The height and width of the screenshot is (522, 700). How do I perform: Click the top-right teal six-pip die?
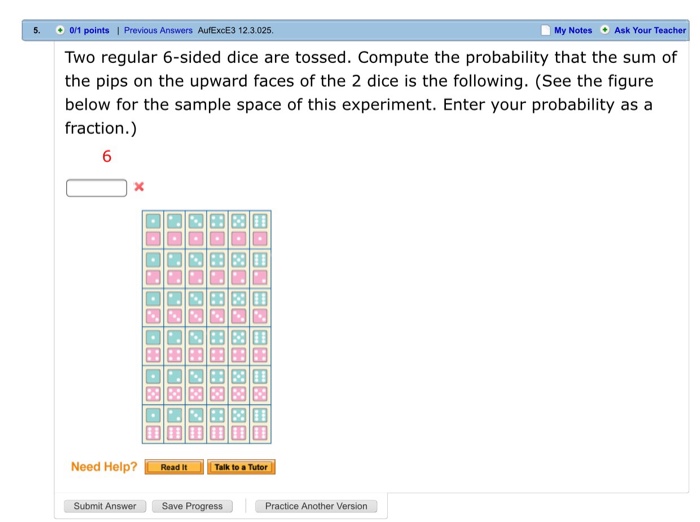[260, 219]
